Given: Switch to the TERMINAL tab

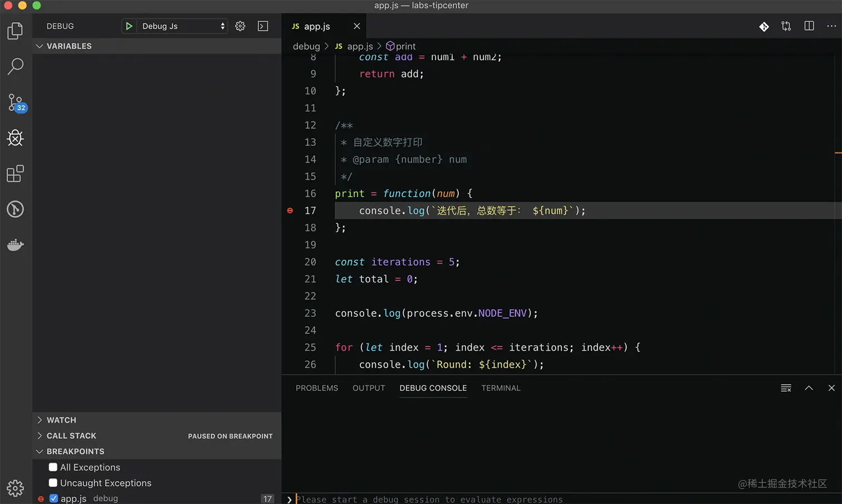Looking at the screenshot, I should click(x=501, y=388).
